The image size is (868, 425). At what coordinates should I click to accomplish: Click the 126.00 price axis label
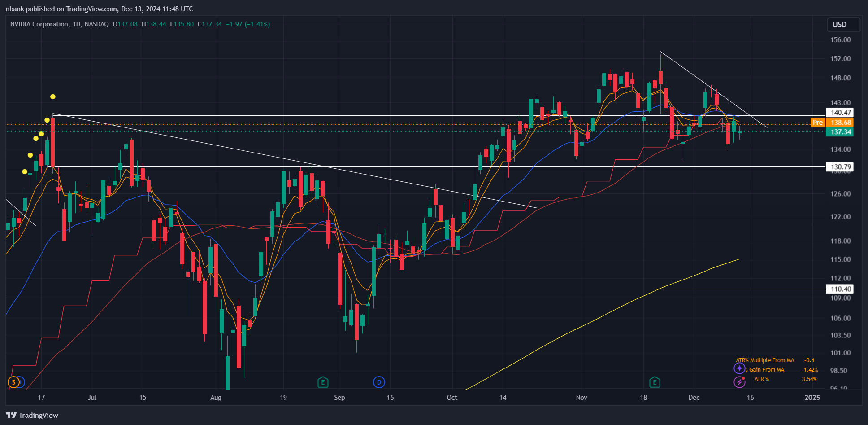coord(841,194)
